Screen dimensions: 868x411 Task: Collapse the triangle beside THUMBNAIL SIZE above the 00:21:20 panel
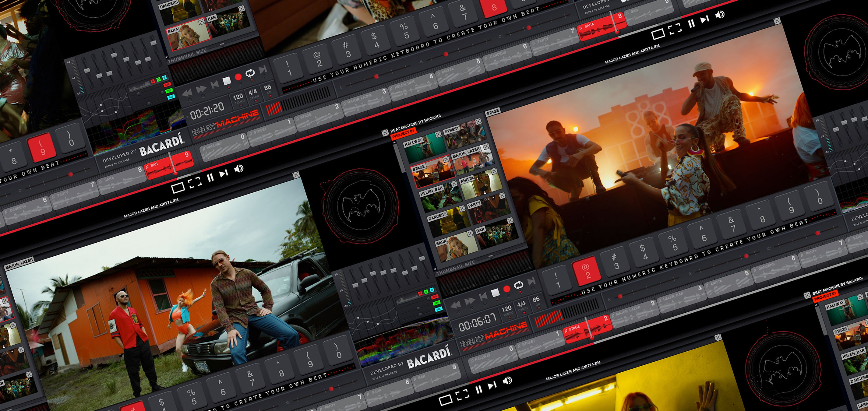(x=167, y=57)
